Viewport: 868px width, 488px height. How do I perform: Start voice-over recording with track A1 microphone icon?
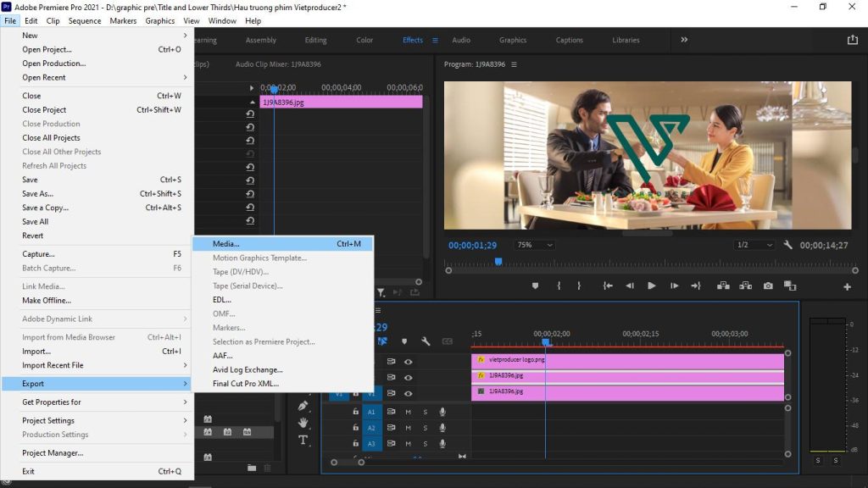[442, 412]
